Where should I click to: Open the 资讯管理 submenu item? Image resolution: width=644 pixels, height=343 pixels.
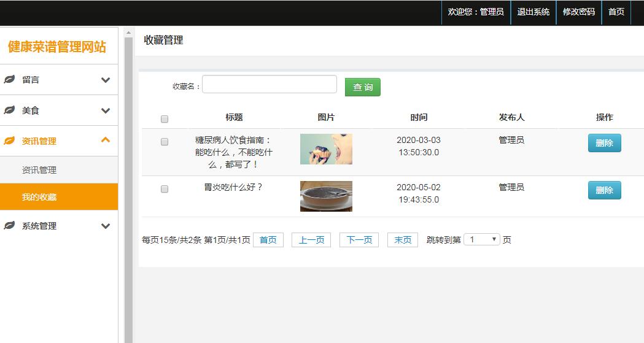pyautogui.click(x=59, y=170)
